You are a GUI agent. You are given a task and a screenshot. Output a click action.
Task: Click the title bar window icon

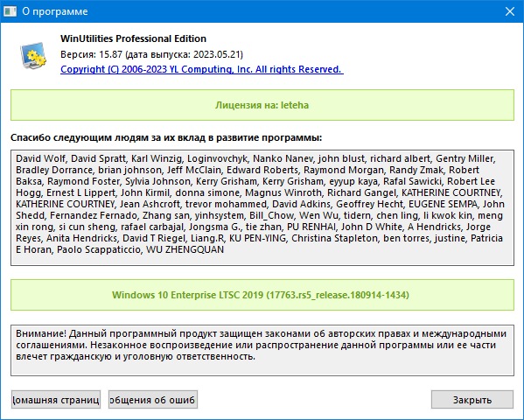10,11
